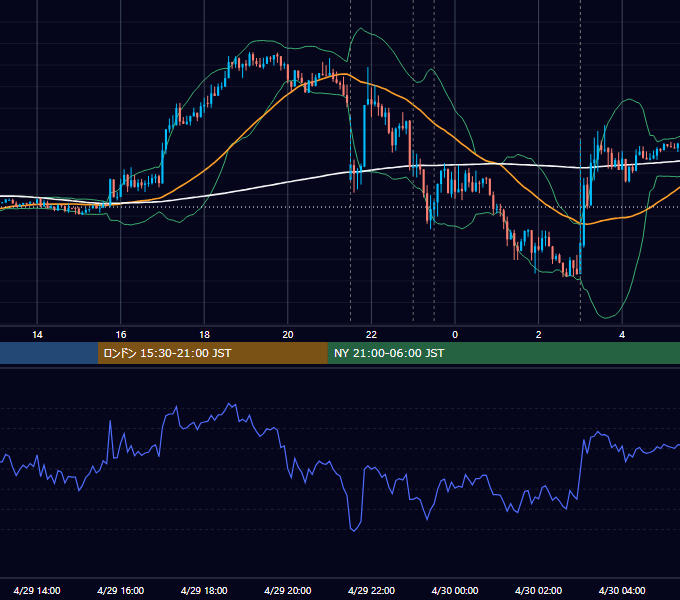Click the 4/29 18:00 date label
The image size is (680, 600).
[204, 590]
